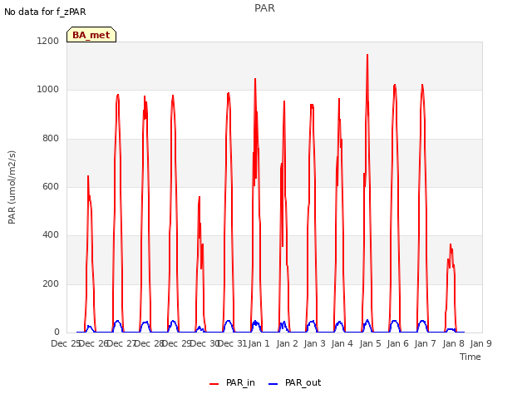The image size is (532, 399).
Task: Click the 0 y-axis tick label
Action: [57, 332]
